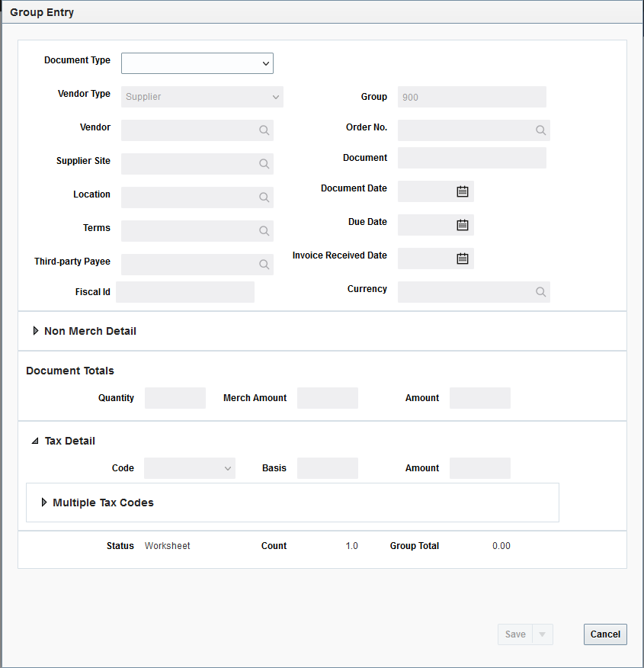644x668 pixels.
Task: Open the Vendor Type Supplier dropdown
Action: [202, 97]
